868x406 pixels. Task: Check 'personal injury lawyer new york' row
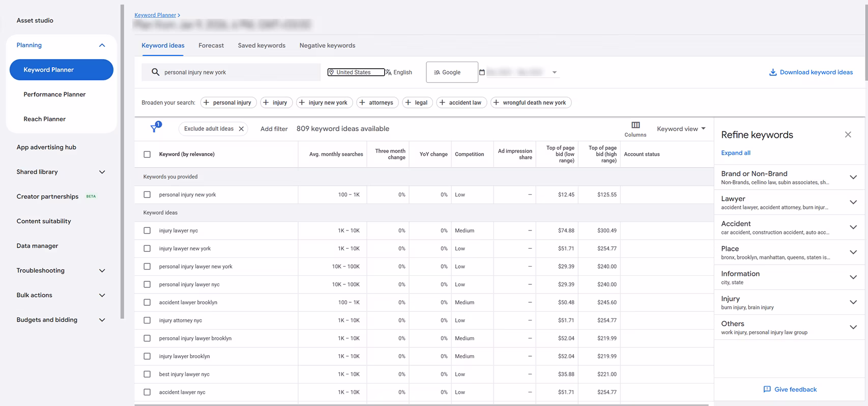click(147, 266)
